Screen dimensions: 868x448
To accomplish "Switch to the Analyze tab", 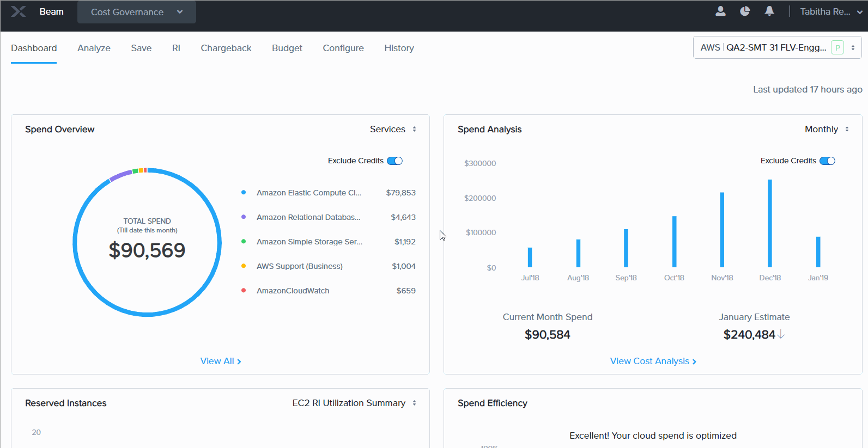I will (94, 48).
